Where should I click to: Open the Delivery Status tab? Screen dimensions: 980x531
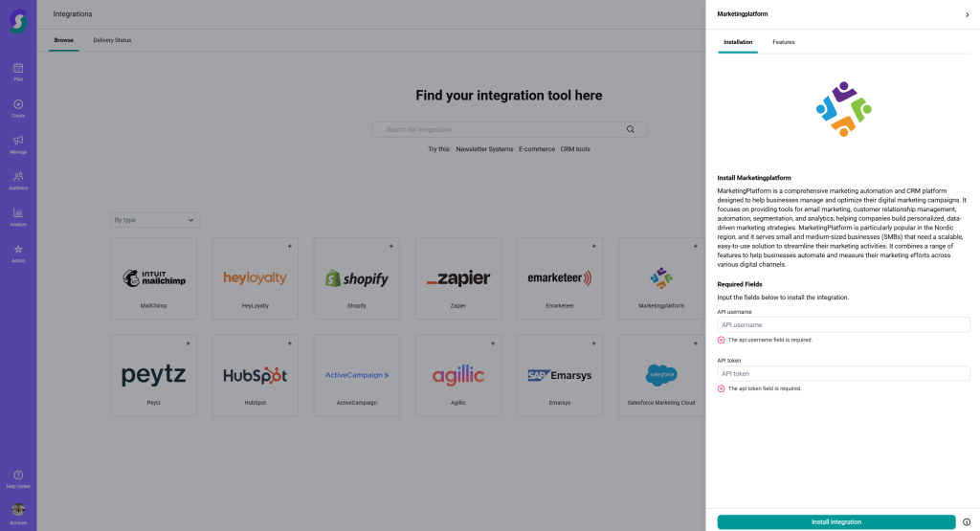tap(112, 40)
